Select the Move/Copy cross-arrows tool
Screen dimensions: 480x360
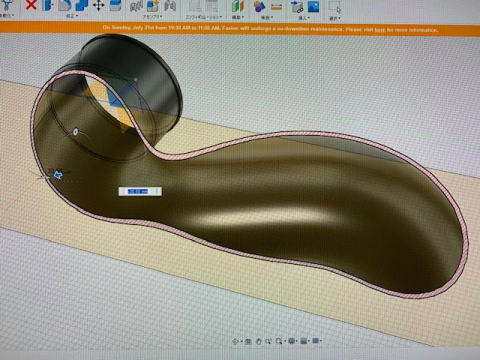point(99,5)
